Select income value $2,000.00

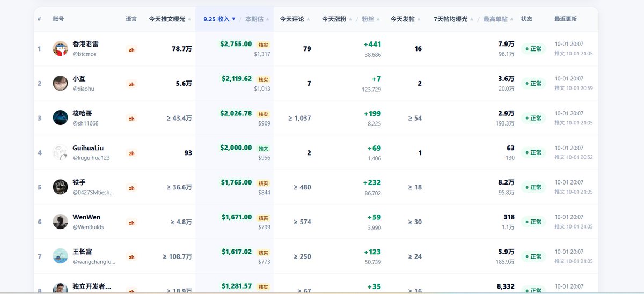click(x=236, y=148)
